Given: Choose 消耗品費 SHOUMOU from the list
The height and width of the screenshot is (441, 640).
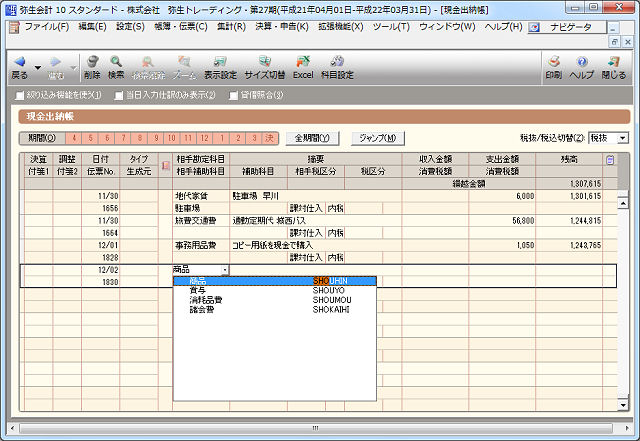Looking at the screenshot, I should pos(275,300).
